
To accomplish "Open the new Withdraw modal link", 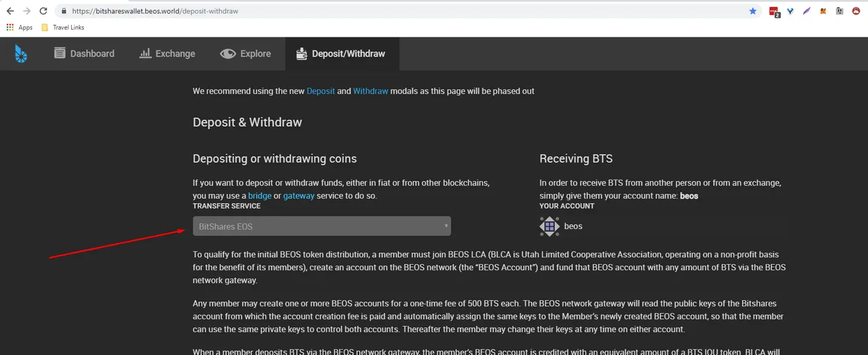I will [371, 91].
